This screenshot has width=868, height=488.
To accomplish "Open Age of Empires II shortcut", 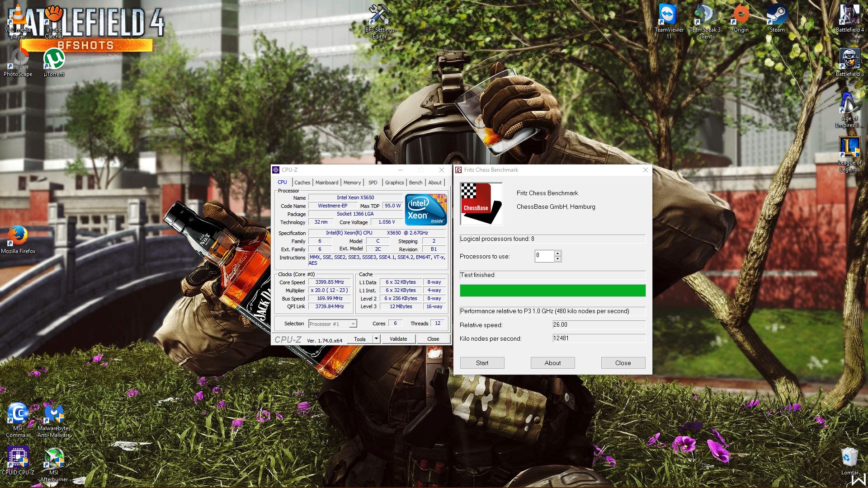I will click(849, 110).
